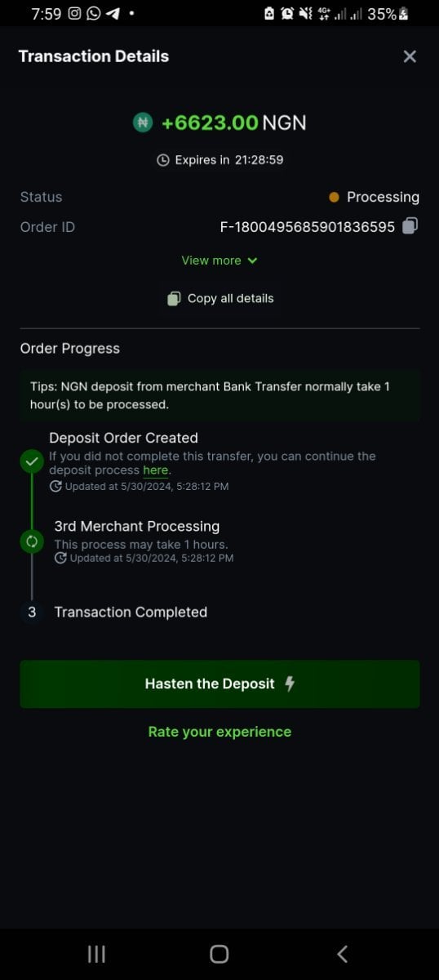Tap the orange Processing status dot

click(x=334, y=197)
